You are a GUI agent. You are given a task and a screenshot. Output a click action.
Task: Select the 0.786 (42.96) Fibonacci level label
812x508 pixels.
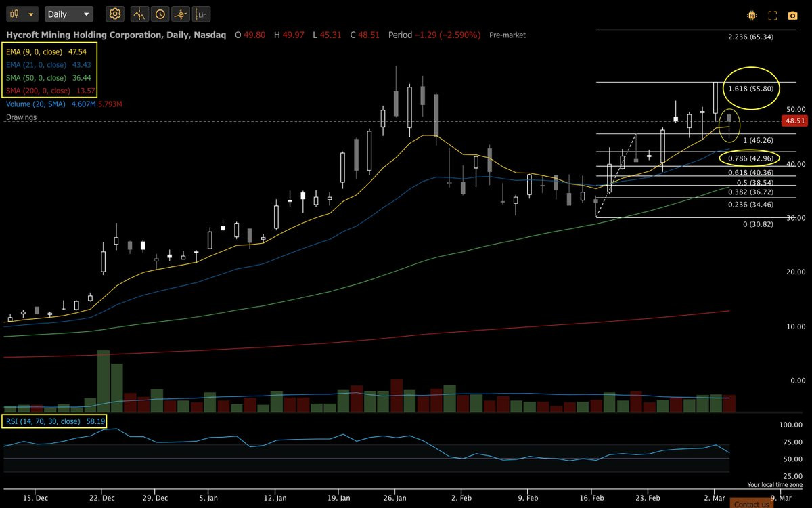point(750,158)
